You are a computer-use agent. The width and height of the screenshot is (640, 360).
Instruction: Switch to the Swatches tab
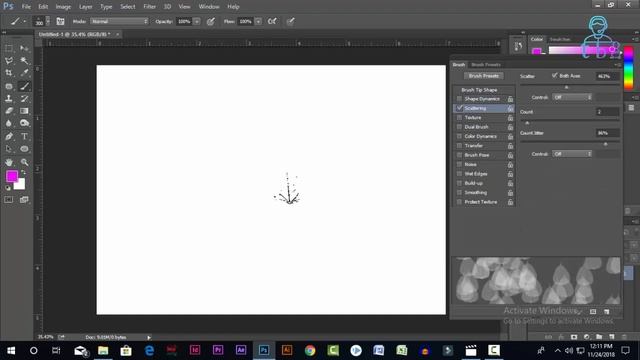tap(560, 39)
